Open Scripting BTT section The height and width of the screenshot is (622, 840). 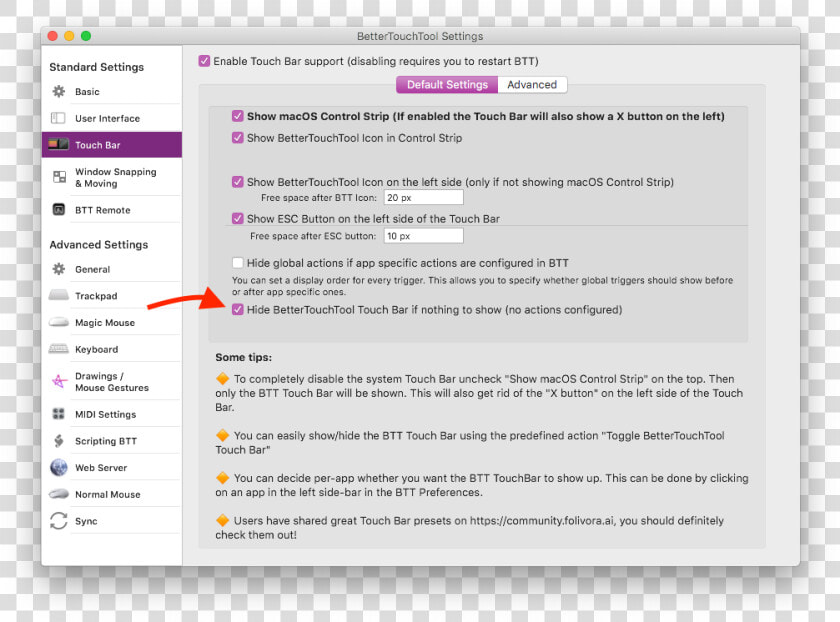click(x=111, y=441)
